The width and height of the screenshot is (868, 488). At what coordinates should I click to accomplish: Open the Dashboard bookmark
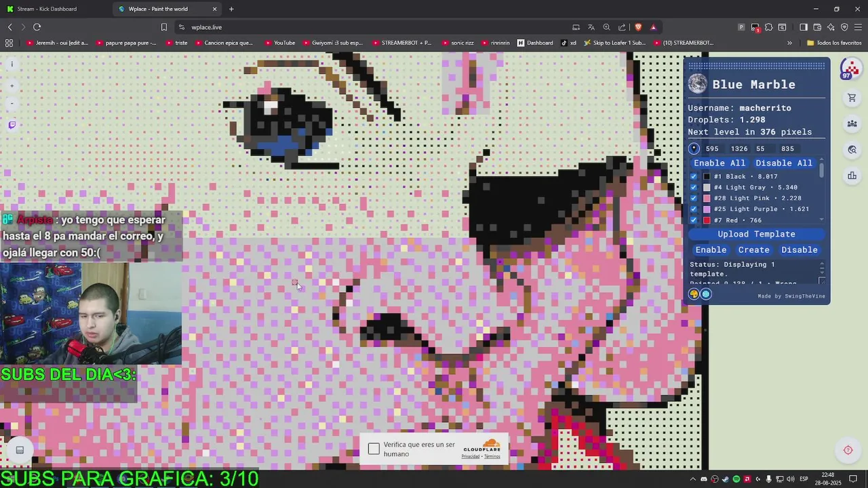tap(535, 43)
